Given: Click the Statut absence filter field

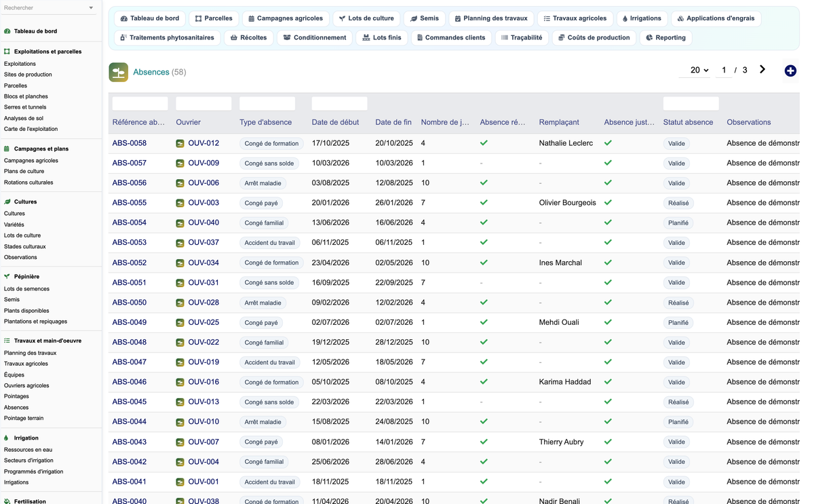Looking at the screenshot, I should click(x=691, y=104).
